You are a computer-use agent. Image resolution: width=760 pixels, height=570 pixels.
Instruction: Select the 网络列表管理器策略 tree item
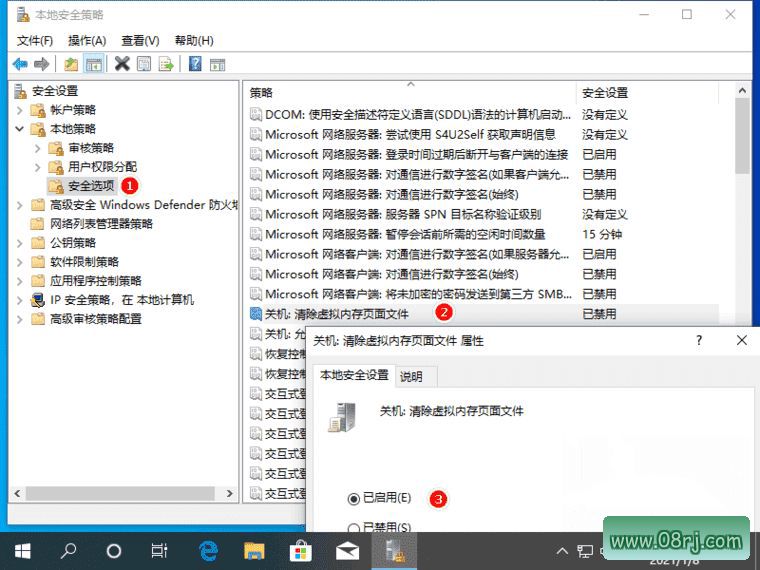coord(101,224)
